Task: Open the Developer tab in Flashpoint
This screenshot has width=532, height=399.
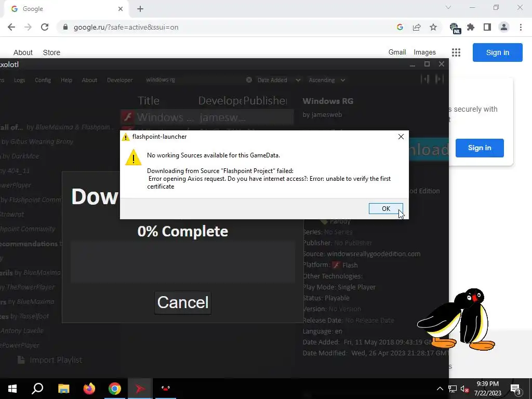Action: point(120,80)
